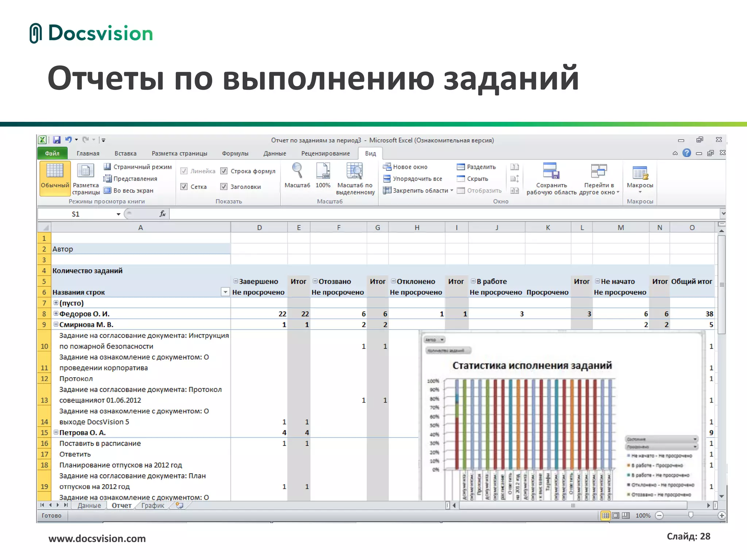Click the formula bar input field
The width and height of the screenshot is (747, 560).
coord(445,214)
